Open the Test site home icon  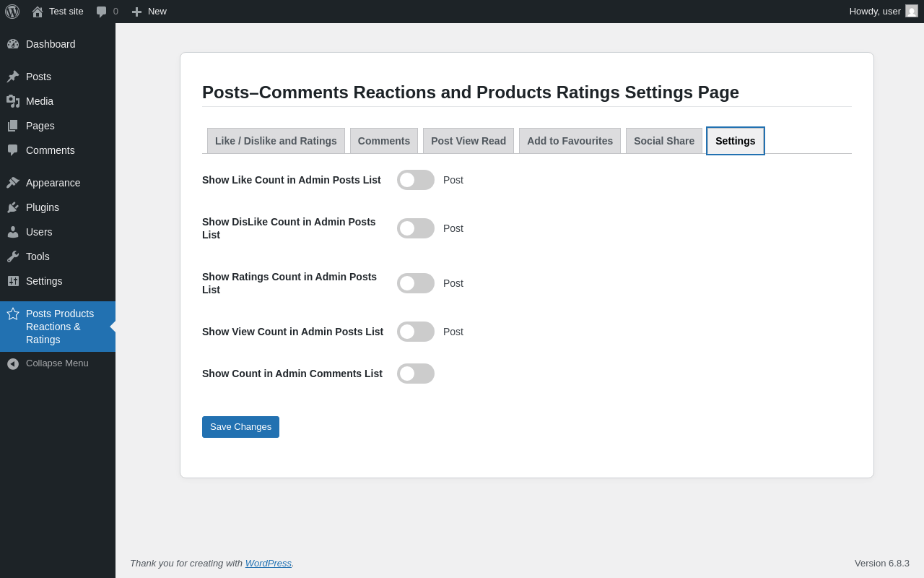[x=38, y=12]
